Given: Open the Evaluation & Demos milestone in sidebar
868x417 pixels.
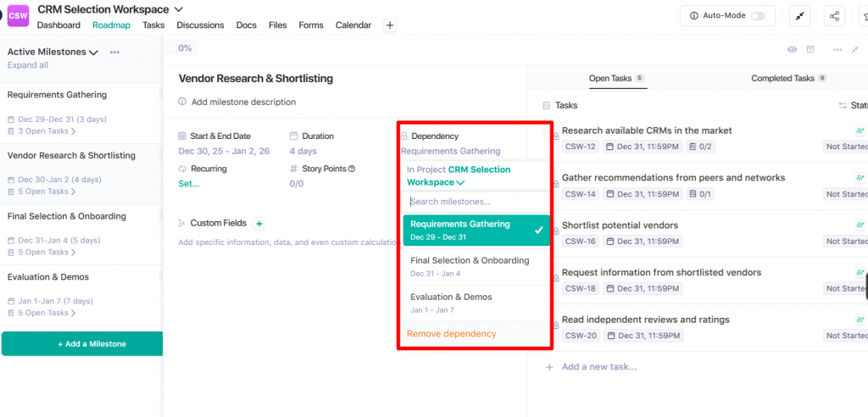Looking at the screenshot, I should [x=48, y=277].
